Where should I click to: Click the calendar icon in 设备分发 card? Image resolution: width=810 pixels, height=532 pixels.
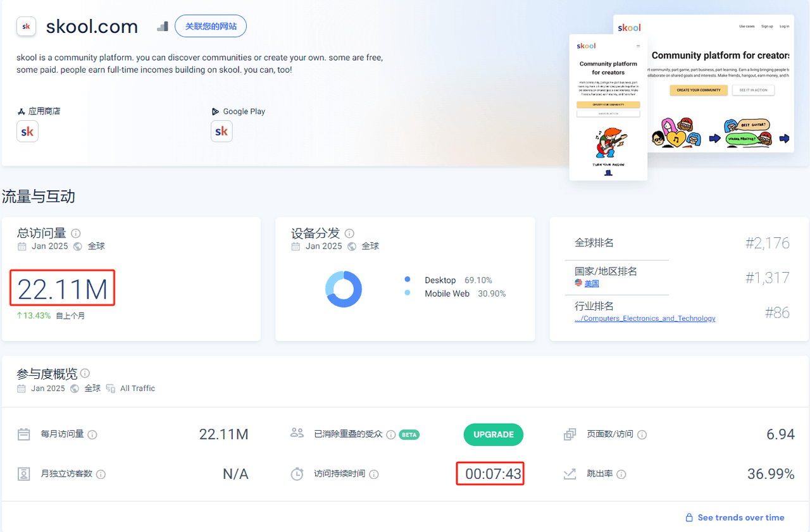[296, 247]
